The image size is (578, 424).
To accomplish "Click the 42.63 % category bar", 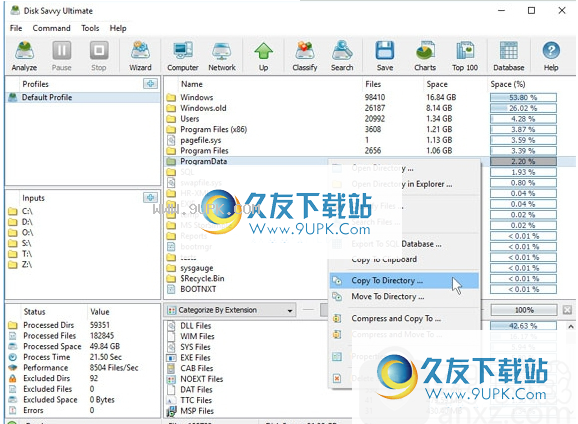I will click(x=523, y=326).
